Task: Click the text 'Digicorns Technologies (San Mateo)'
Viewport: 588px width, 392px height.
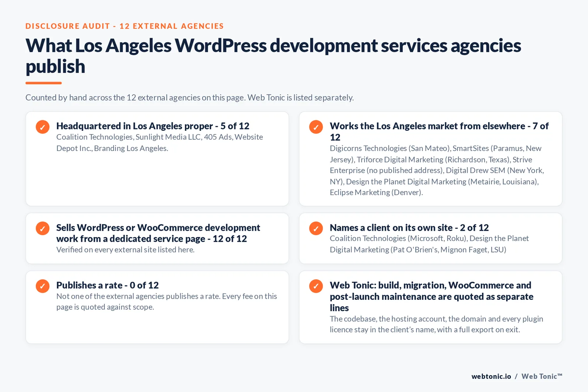Action: click(x=390, y=148)
